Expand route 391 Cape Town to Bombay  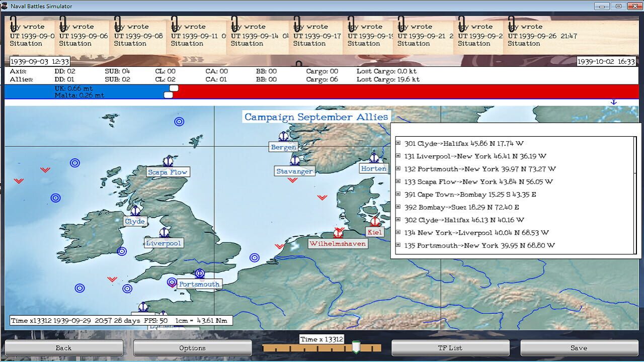pos(397,194)
